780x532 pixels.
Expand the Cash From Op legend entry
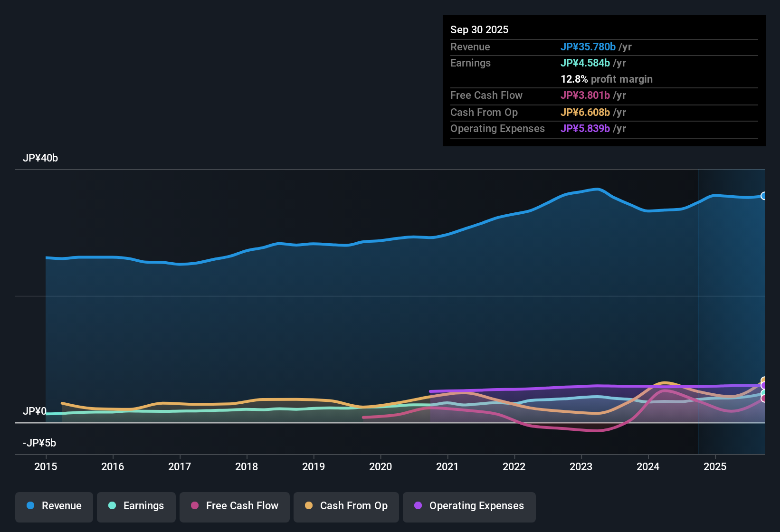[346, 506]
